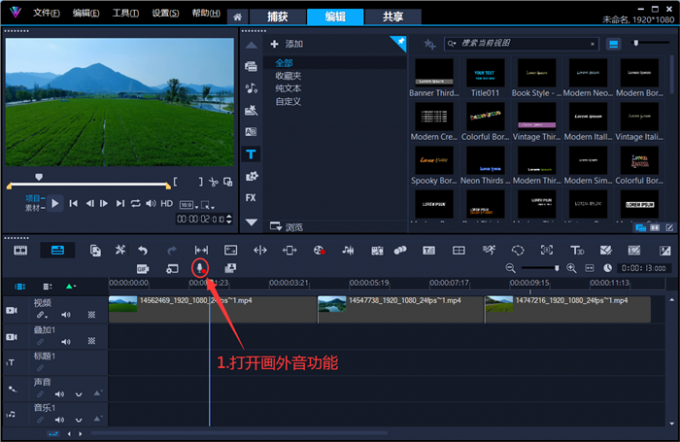Click the voice-over microphone recording icon
The height and width of the screenshot is (442, 680).
pos(200,268)
